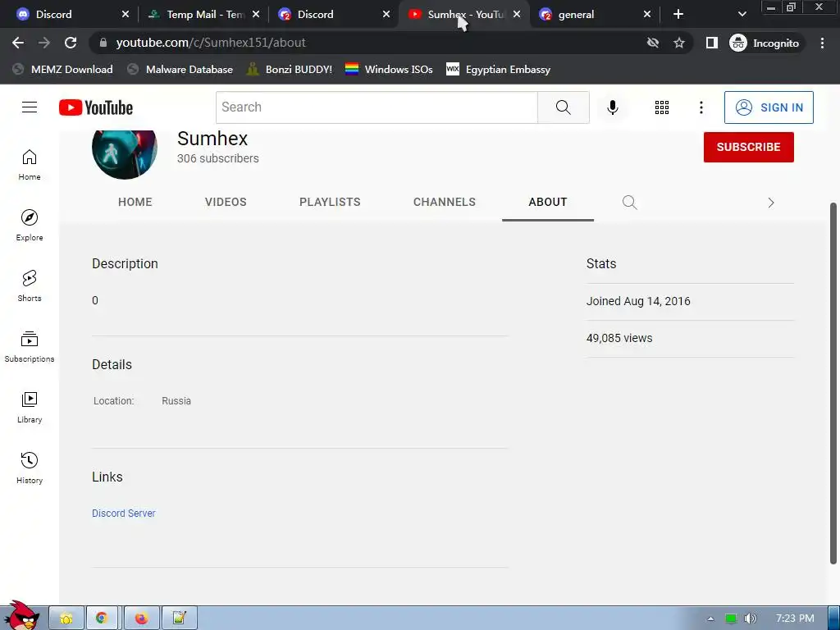Click the Sumhex channel avatar

(x=125, y=153)
